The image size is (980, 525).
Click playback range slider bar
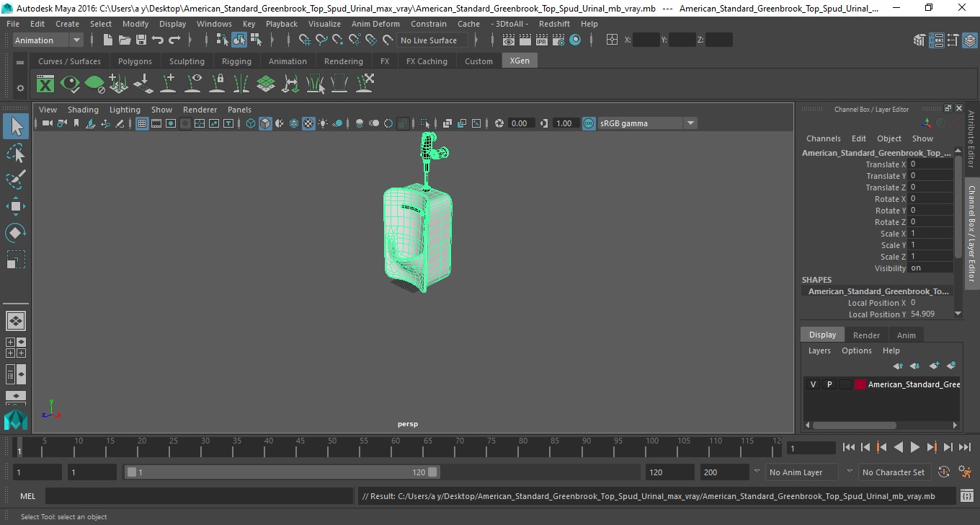tap(282, 472)
